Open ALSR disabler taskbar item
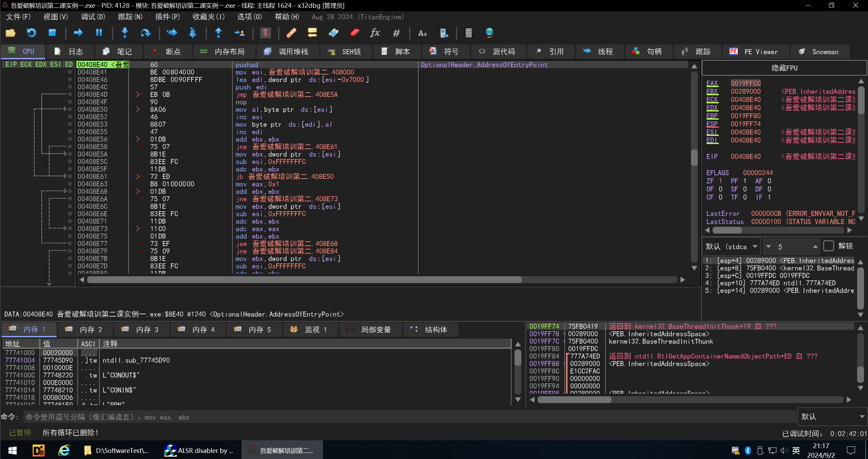The image size is (868, 459). click(x=199, y=450)
